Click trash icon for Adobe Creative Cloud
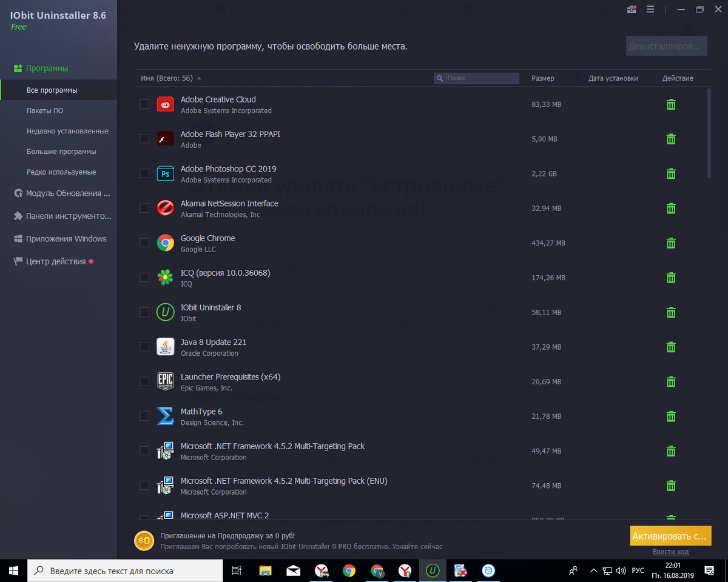This screenshot has height=582, width=728. tap(671, 104)
